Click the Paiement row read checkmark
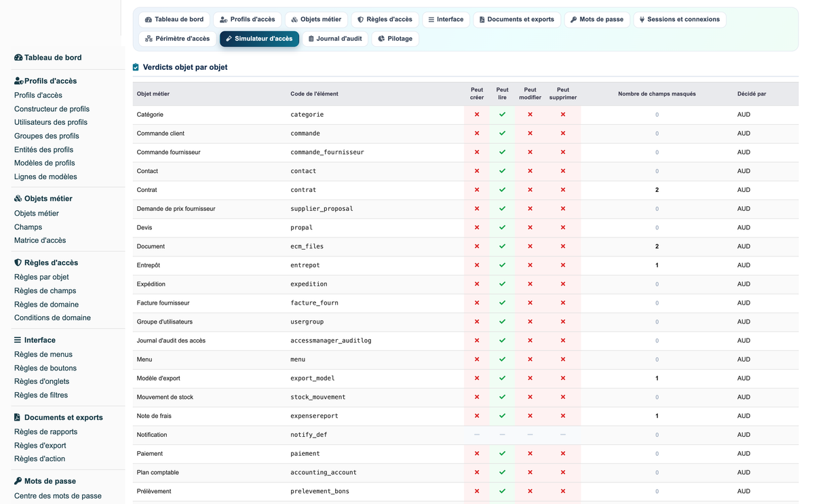 tap(502, 454)
